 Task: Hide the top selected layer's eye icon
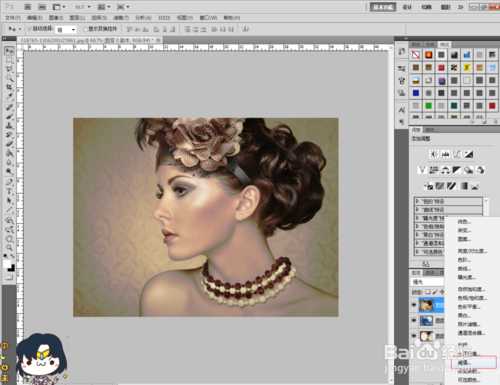pos(414,305)
